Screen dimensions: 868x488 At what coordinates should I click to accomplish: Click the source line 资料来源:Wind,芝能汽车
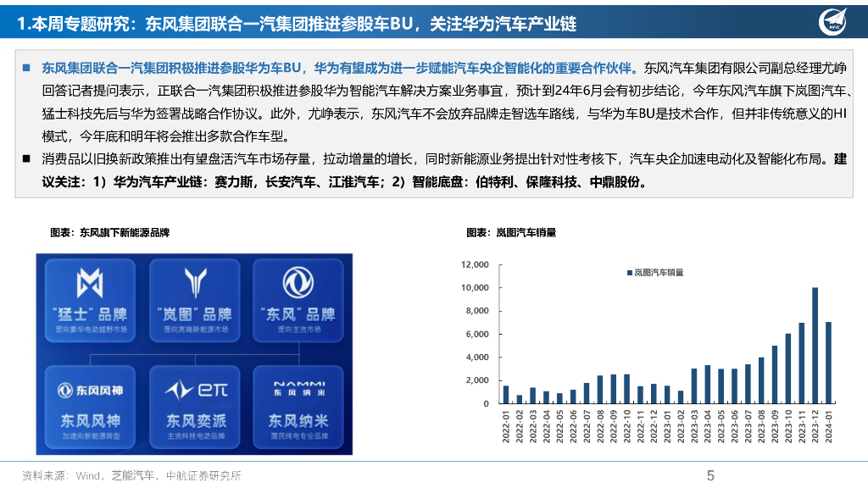[x=131, y=475]
